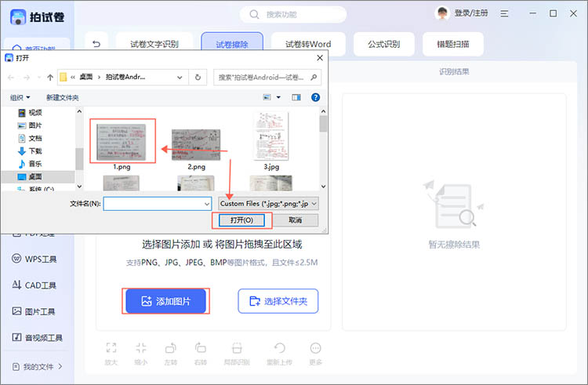Switch to the 试卷转Word tab
Viewport: 588px width, 385px height.
click(x=307, y=44)
